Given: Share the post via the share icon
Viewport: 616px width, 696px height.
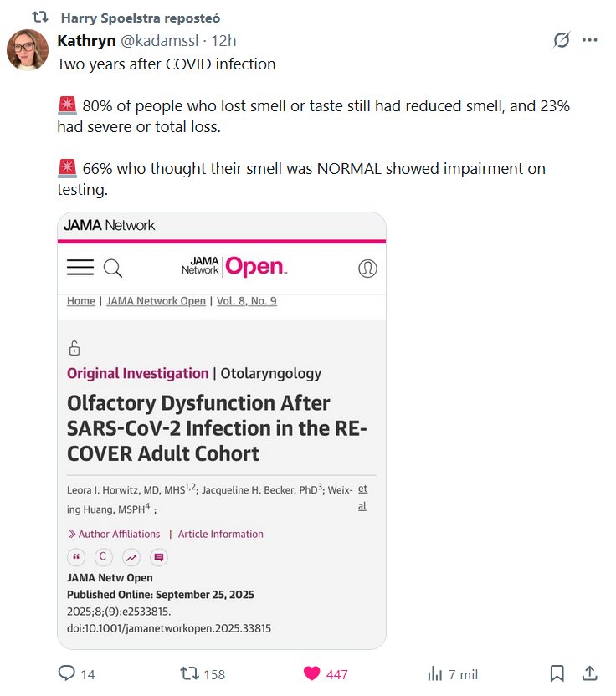Looking at the screenshot, I should tap(589, 673).
